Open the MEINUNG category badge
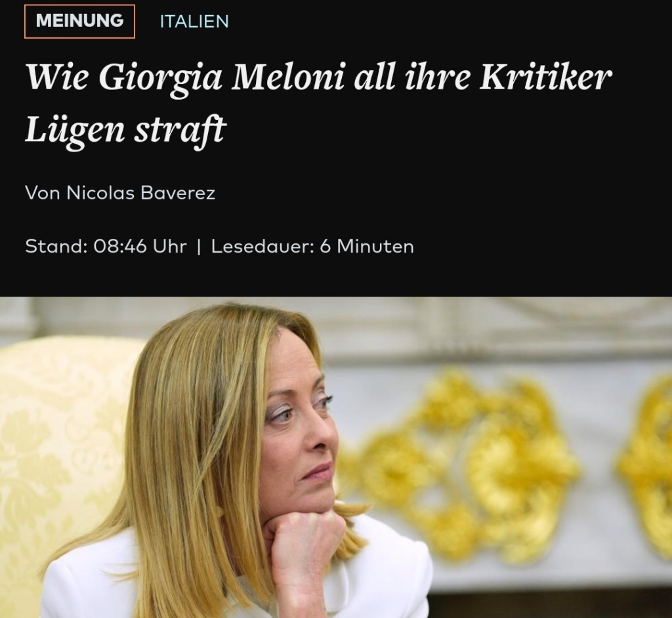The width and height of the screenshot is (672, 618). tap(79, 22)
